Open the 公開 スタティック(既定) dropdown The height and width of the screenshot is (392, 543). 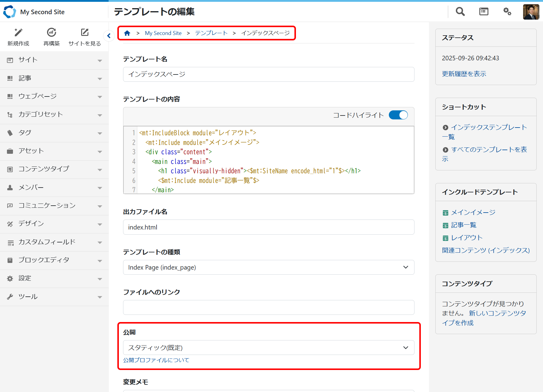point(268,348)
